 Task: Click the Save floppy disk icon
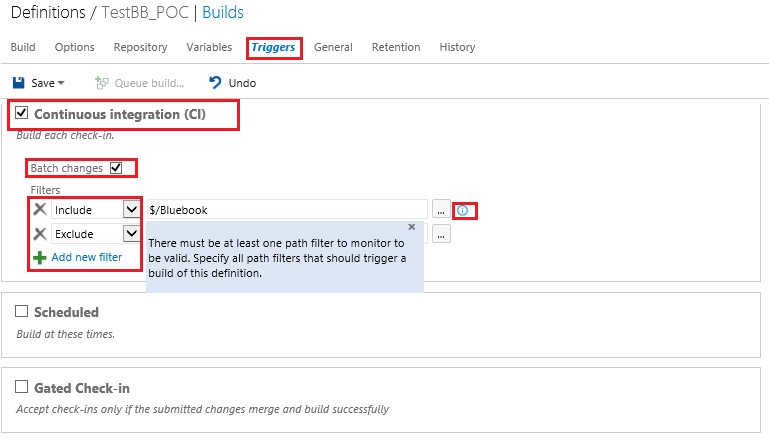click(x=19, y=82)
